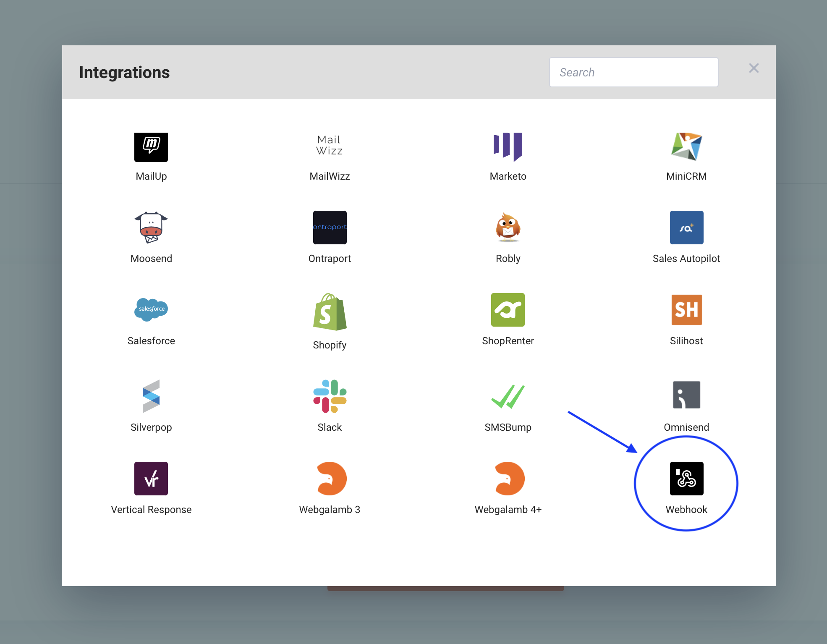Click the Silihost name label
This screenshot has width=827, height=644.
point(686,341)
